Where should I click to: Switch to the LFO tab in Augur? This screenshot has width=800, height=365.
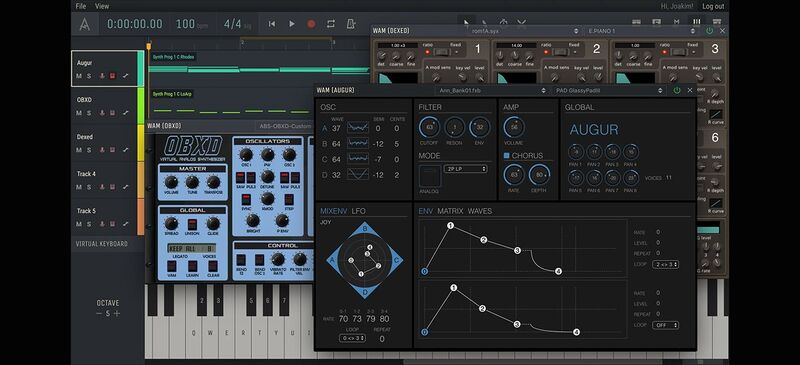click(x=359, y=211)
